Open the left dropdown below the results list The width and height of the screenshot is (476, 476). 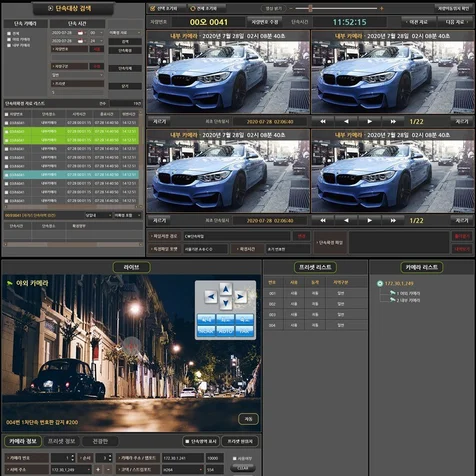pos(98,216)
